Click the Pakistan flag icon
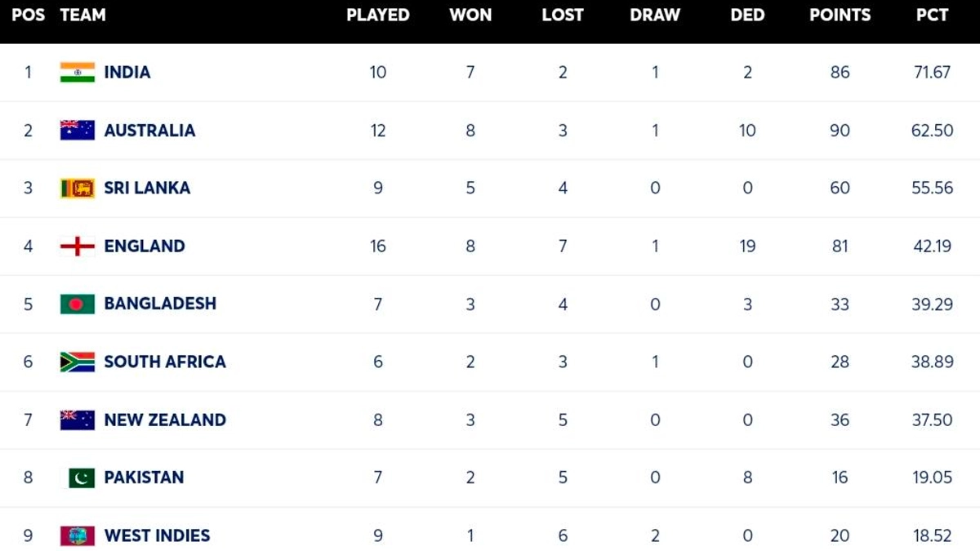980x551 pixels. pos(81,478)
